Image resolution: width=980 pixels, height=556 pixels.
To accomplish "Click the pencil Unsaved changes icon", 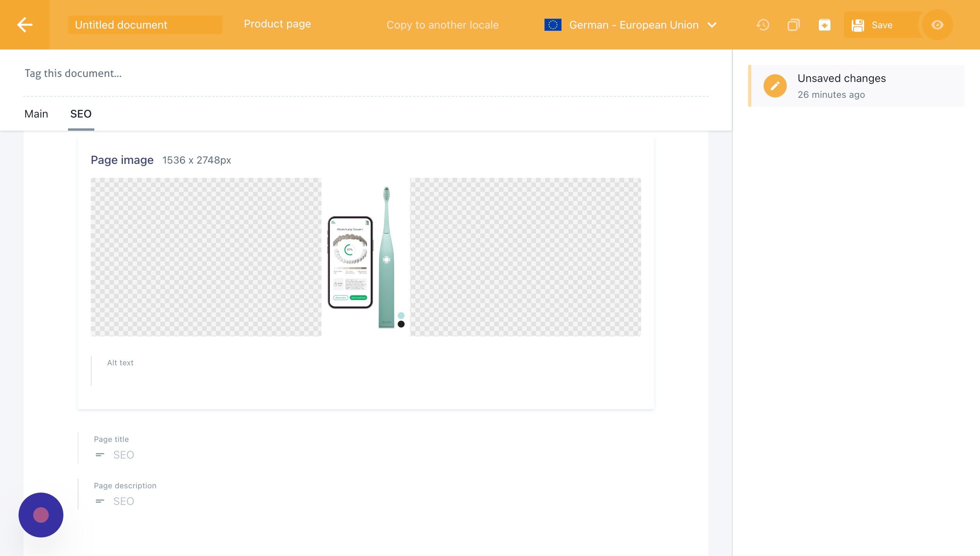I will coord(775,86).
